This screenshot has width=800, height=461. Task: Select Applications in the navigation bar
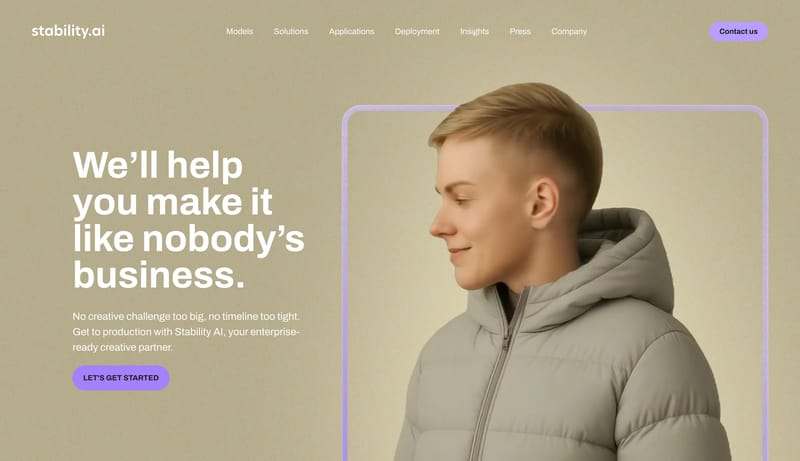coord(352,31)
